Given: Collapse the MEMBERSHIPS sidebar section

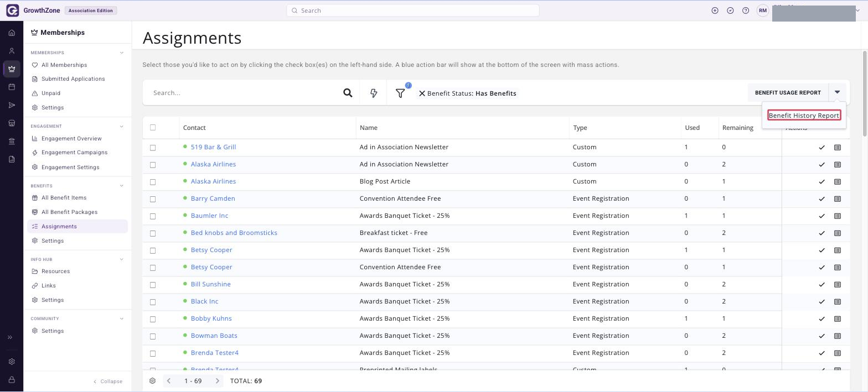Looking at the screenshot, I should click(122, 53).
